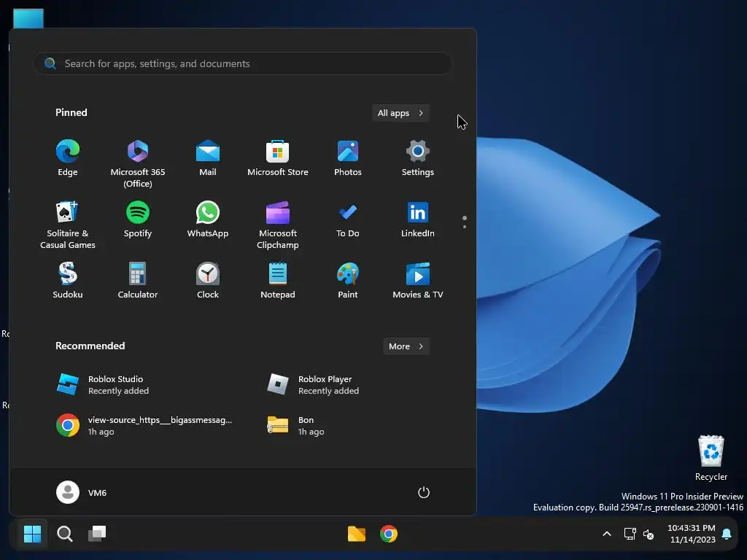Open Microsoft Clipchamp
Image resolution: width=747 pixels, height=560 pixels.
[278, 225]
